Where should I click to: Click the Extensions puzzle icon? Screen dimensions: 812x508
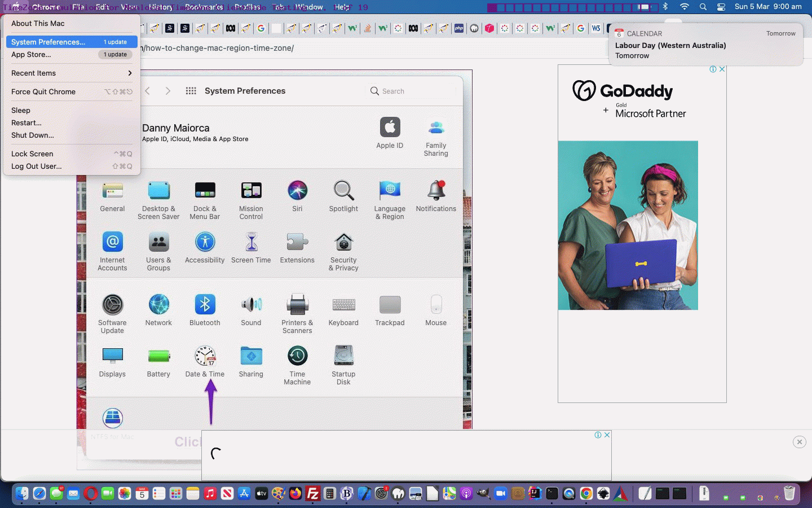click(x=297, y=242)
